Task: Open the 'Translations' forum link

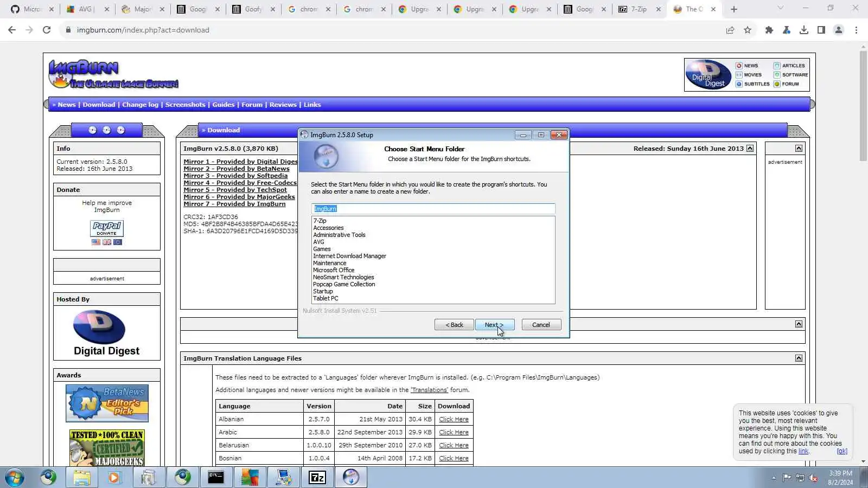Action: coord(429,390)
